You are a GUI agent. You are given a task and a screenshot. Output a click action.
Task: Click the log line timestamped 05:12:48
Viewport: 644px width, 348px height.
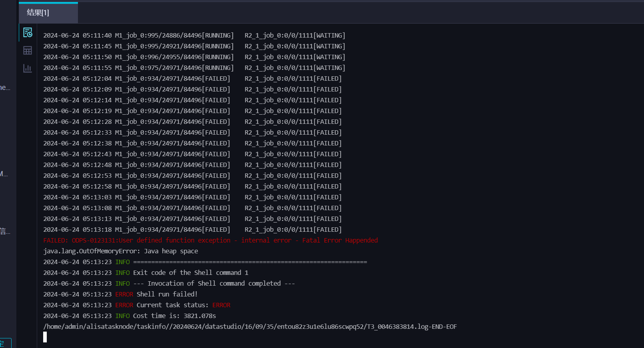[192, 165]
